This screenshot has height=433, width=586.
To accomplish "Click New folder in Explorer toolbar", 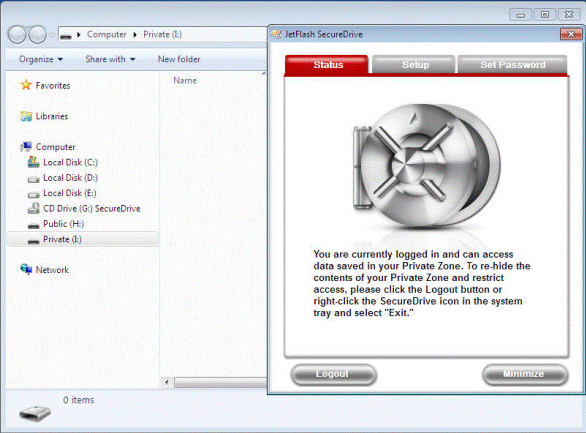I will click(179, 59).
